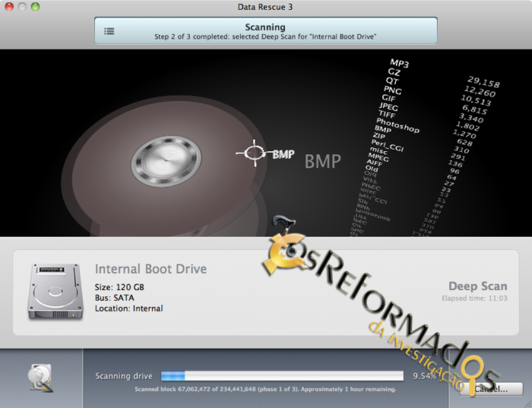Click the Data Rescue 3 title bar text

tap(265, 7)
